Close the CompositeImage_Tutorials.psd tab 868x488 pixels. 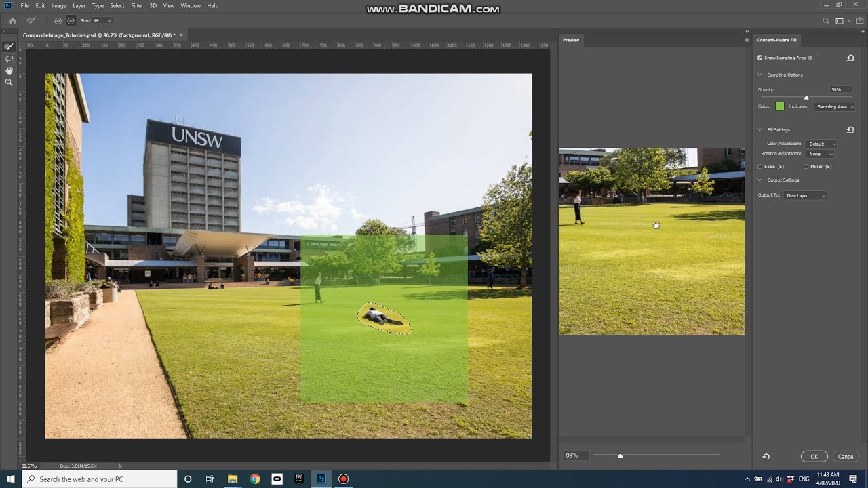coord(181,35)
